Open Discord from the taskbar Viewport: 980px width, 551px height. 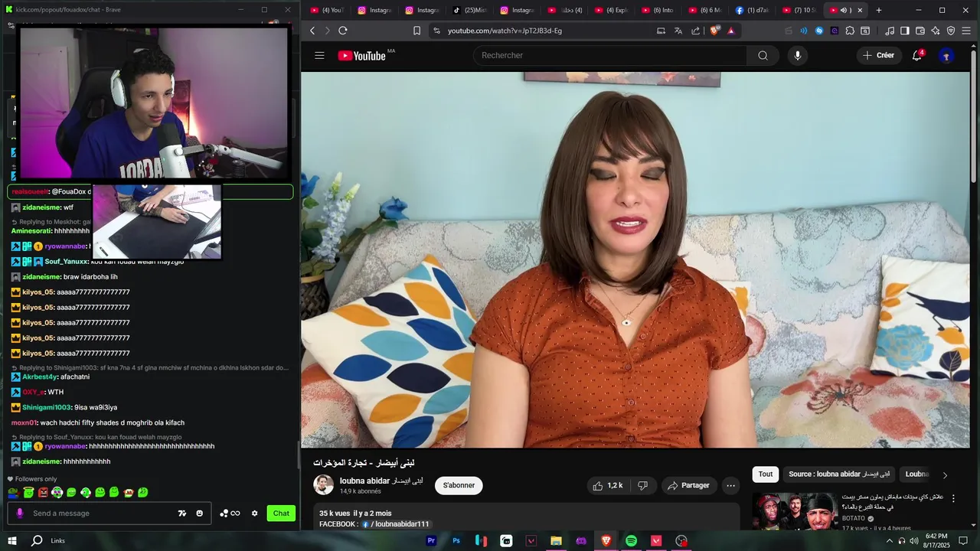(581, 541)
